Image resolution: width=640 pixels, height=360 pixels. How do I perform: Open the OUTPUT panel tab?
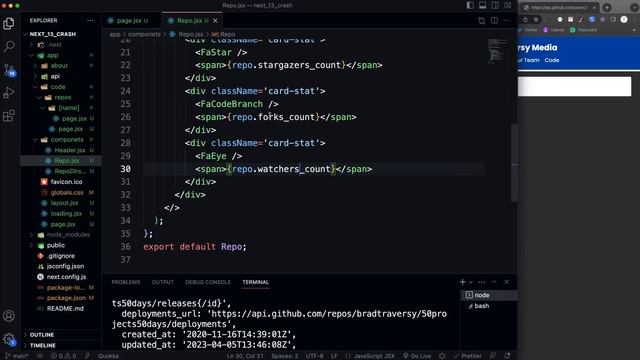click(x=162, y=282)
